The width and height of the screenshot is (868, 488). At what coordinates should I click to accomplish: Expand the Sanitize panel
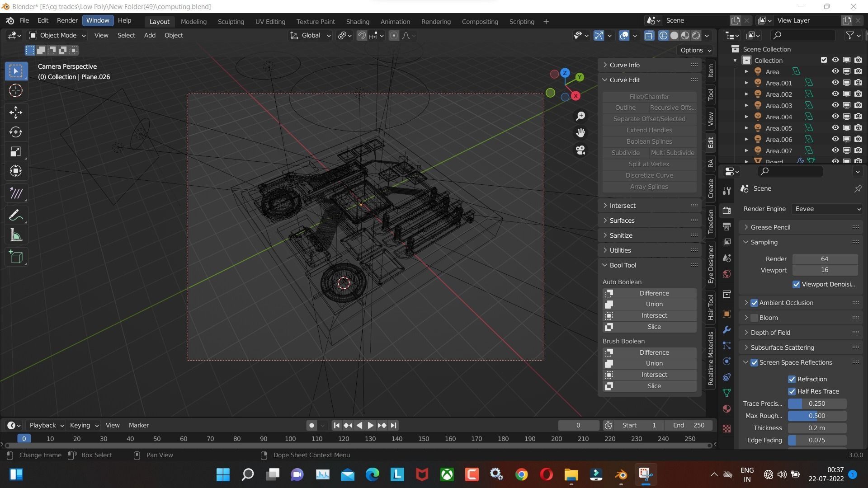tap(650, 235)
